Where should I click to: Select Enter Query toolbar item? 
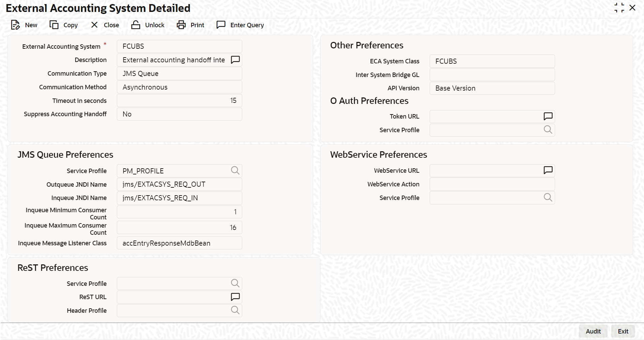coord(240,25)
